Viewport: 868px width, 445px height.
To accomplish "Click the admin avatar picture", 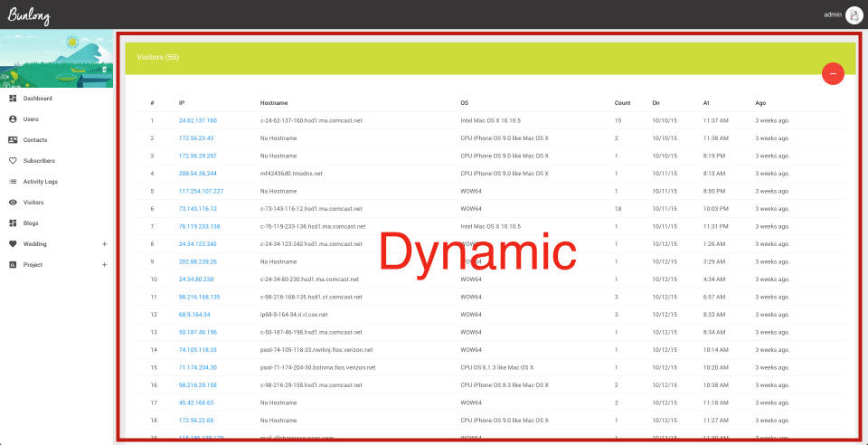I will coord(853,14).
